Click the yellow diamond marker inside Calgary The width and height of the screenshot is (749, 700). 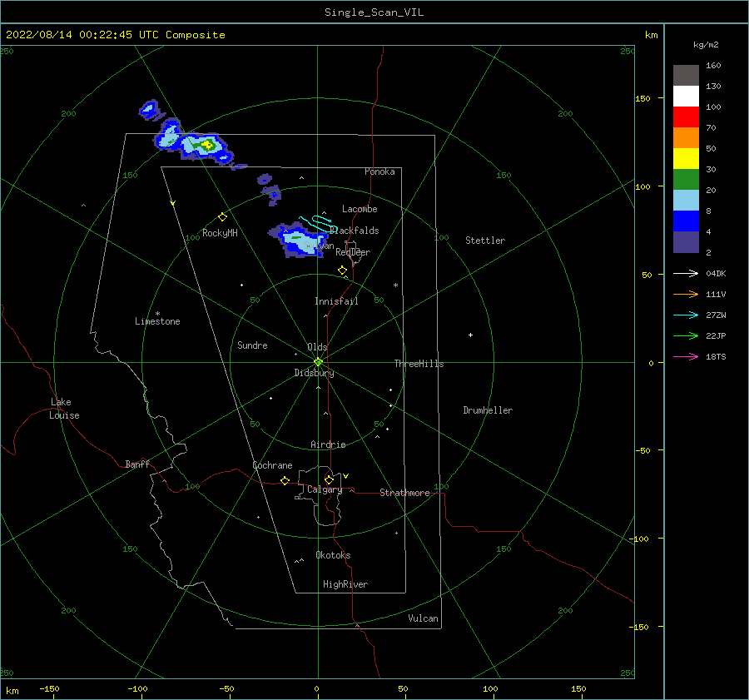(x=329, y=479)
